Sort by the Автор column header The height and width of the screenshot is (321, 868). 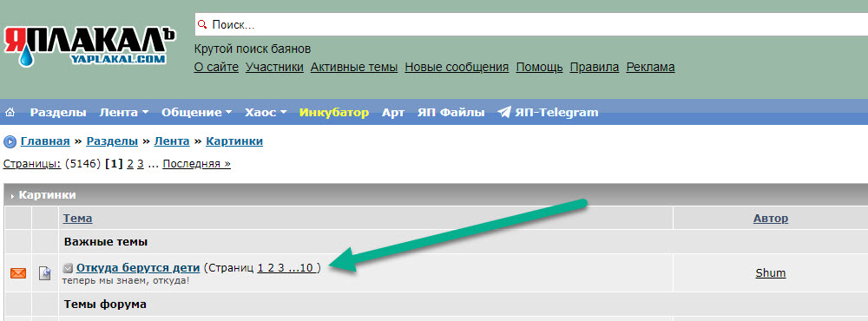pyautogui.click(x=771, y=219)
